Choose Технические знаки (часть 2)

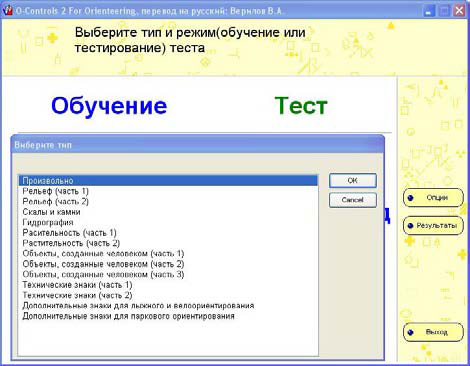click(x=168, y=295)
